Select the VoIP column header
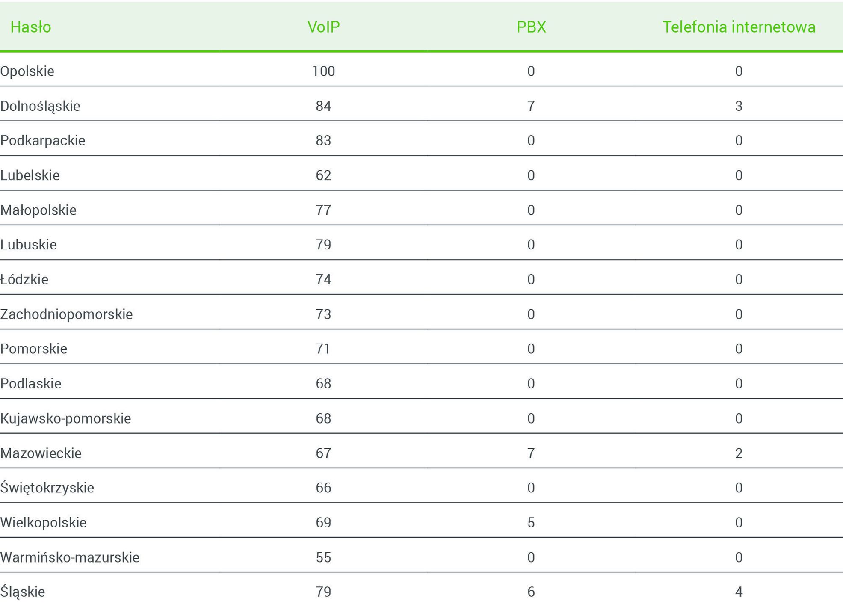 [323, 27]
